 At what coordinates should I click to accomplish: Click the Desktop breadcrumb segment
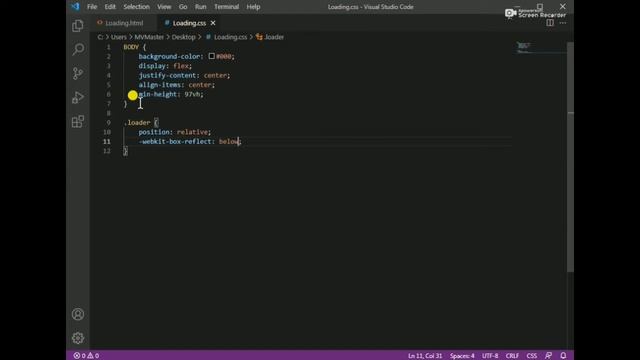(183, 37)
